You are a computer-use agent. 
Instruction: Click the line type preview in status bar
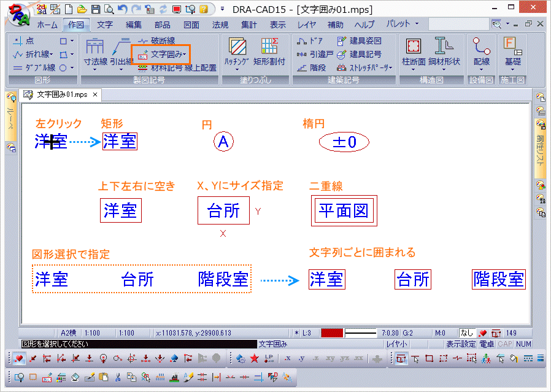pyautogui.click(x=361, y=333)
